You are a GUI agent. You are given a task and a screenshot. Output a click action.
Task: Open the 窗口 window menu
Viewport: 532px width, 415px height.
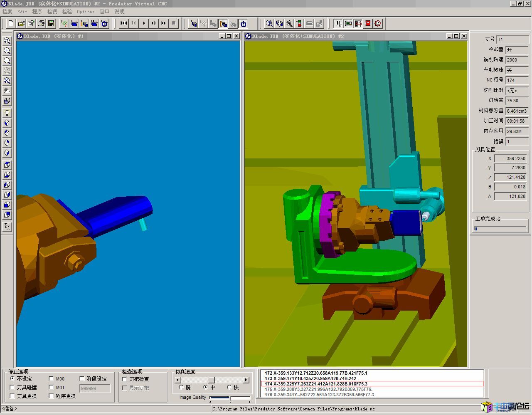[x=104, y=12]
